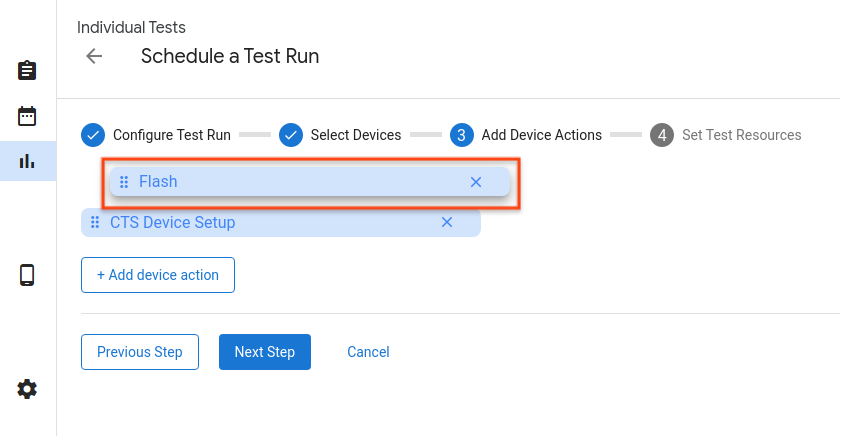Click the Previous Step button
Viewport: 841px width, 436px height.
click(x=140, y=352)
